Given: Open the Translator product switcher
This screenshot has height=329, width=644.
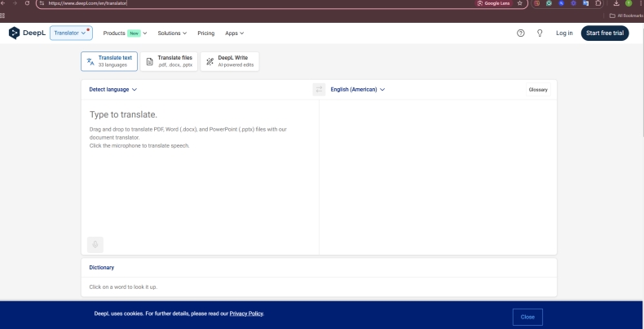Looking at the screenshot, I should coord(72,33).
